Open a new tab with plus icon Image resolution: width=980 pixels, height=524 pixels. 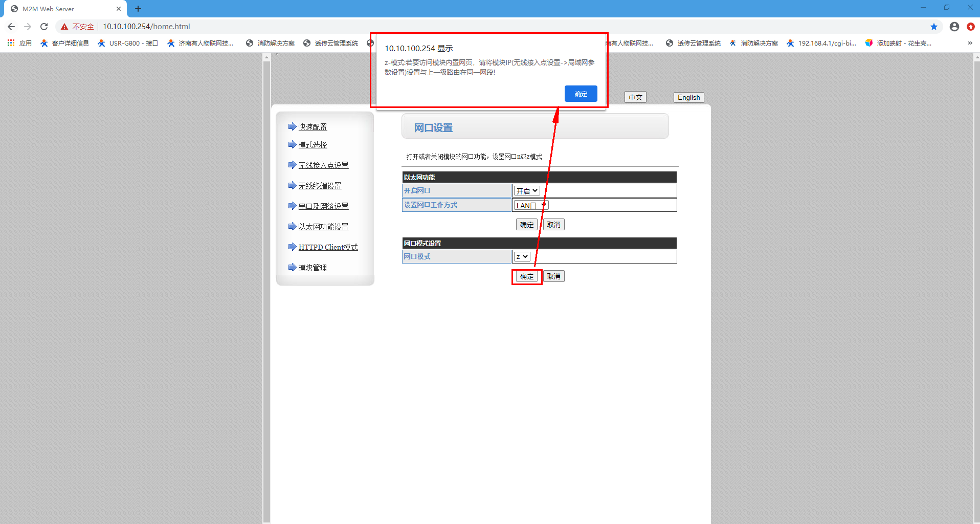pos(138,9)
